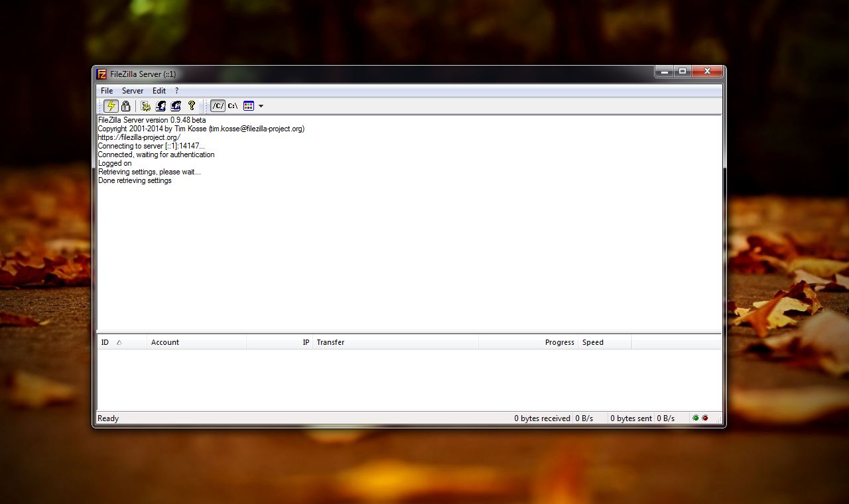Sort connections by ID column header
Image resolution: width=849 pixels, height=504 pixels.
click(122, 342)
